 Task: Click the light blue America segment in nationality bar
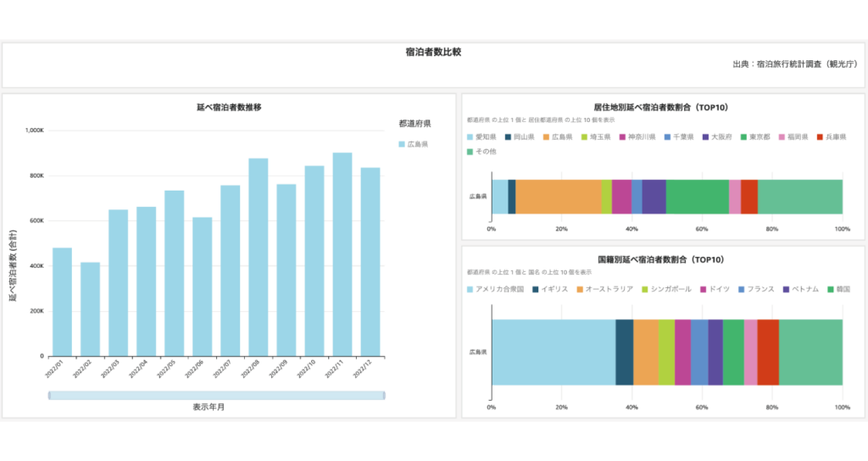(554, 352)
